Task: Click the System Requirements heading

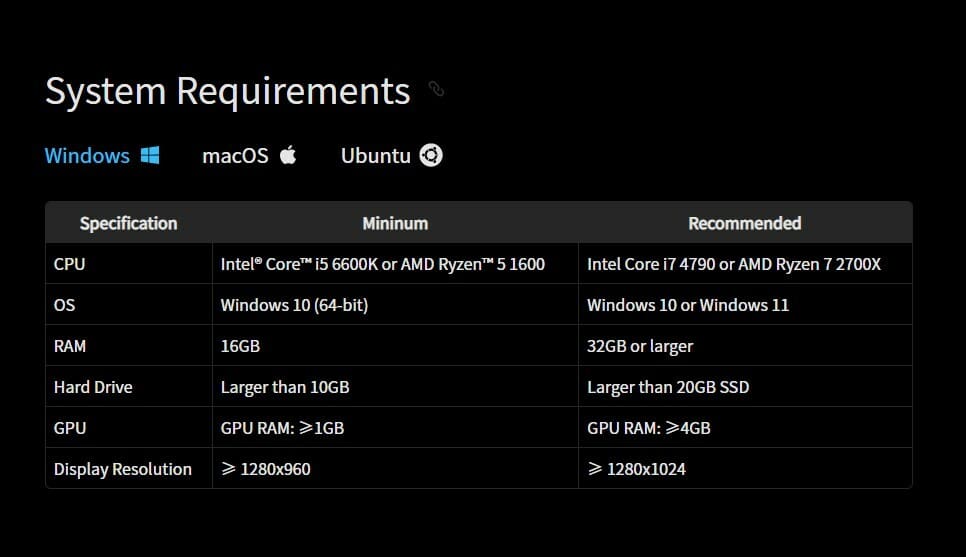Action: pos(227,91)
